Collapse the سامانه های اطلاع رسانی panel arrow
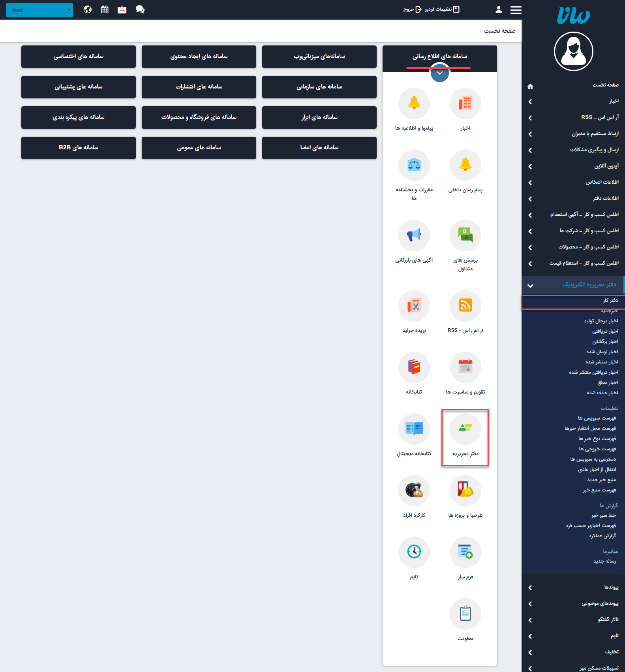Viewport: 625px width, 672px height. coord(439,73)
